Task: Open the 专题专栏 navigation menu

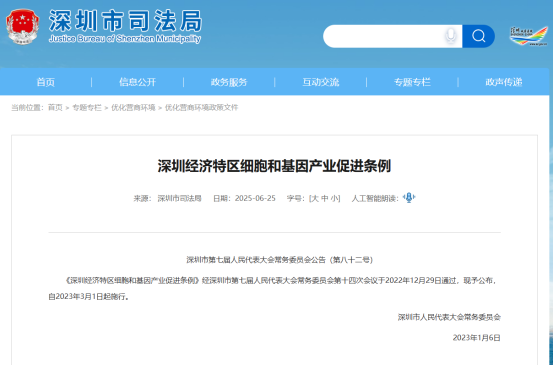Action: pos(412,82)
